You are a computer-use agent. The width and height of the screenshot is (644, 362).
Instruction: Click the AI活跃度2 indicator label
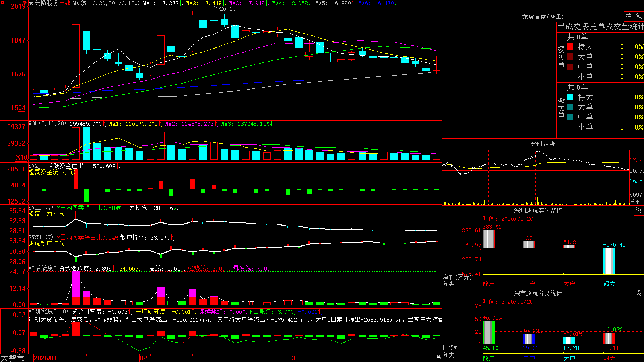[x=43, y=268]
